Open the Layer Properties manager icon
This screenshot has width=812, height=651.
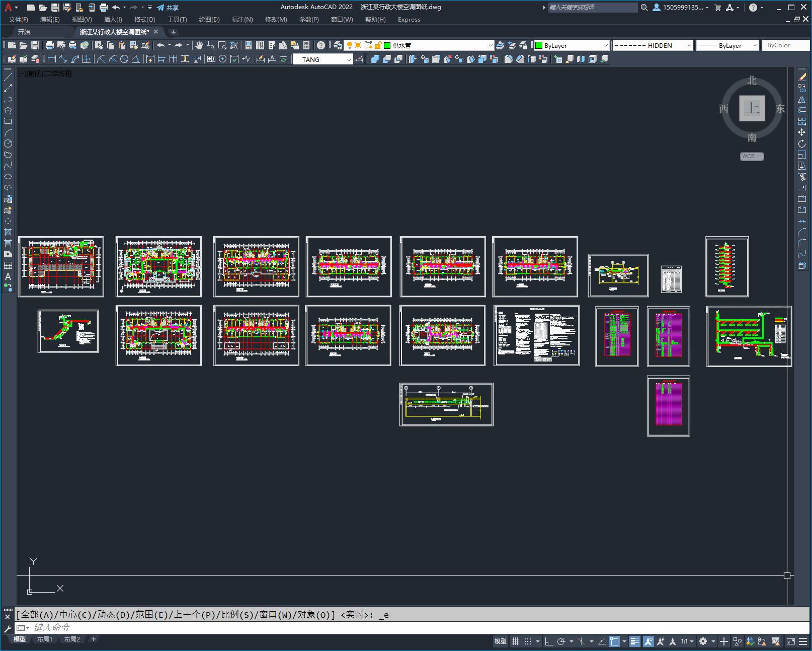tap(338, 45)
